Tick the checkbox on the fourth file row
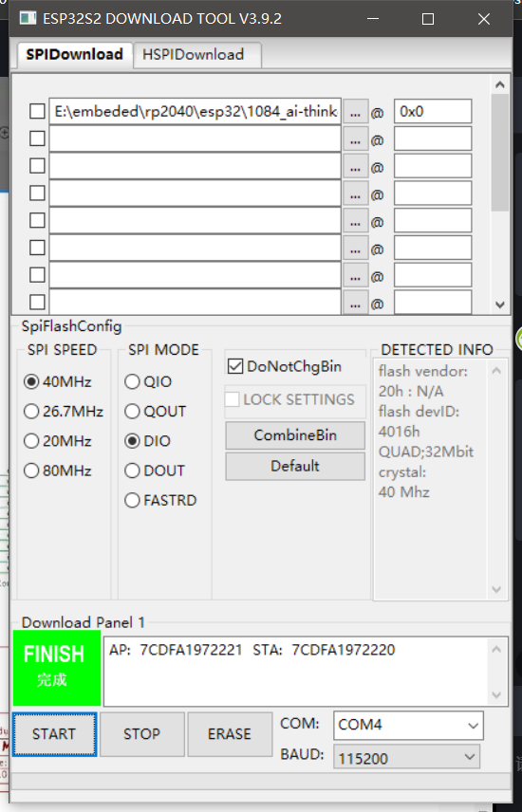The image size is (522, 812). [x=37, y=194]
